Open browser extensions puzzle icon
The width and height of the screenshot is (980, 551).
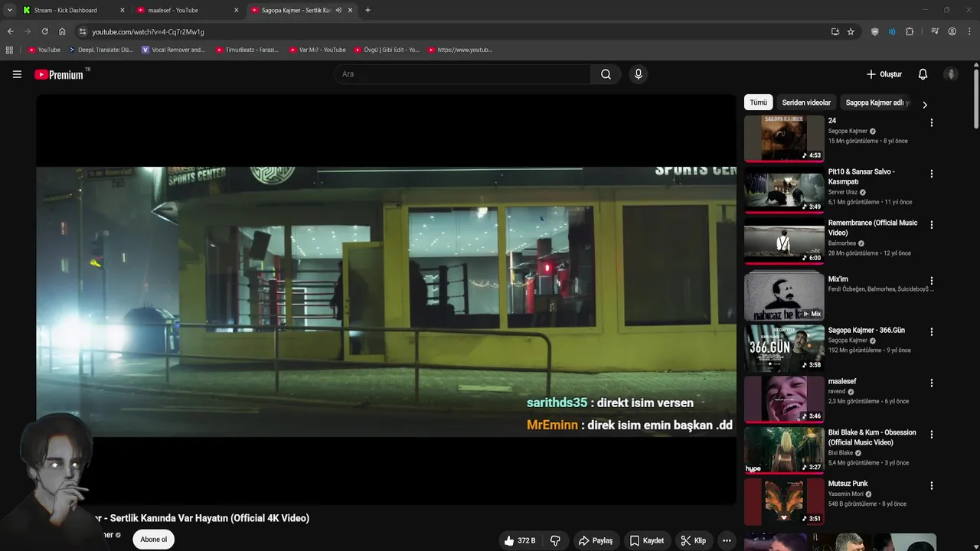point(910,31)
